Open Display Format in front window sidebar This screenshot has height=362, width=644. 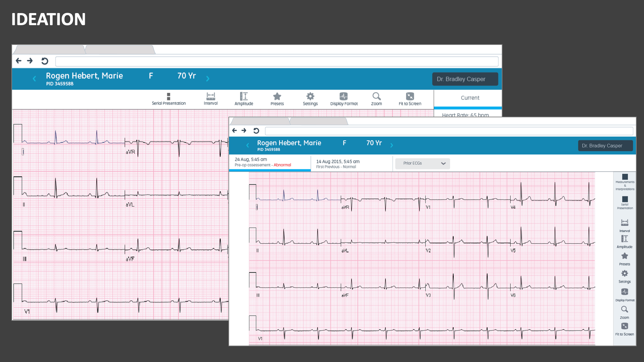pyautogui.click(x=625, y=295)
